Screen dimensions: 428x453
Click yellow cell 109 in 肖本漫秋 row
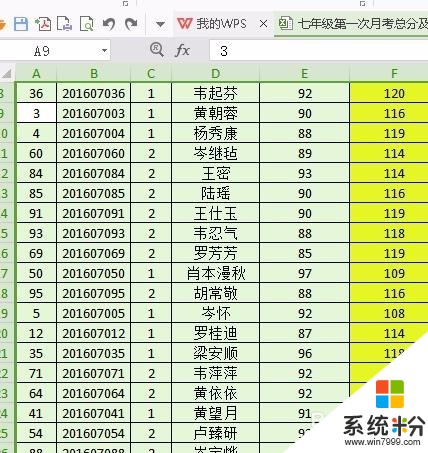[x=389, y=273]
